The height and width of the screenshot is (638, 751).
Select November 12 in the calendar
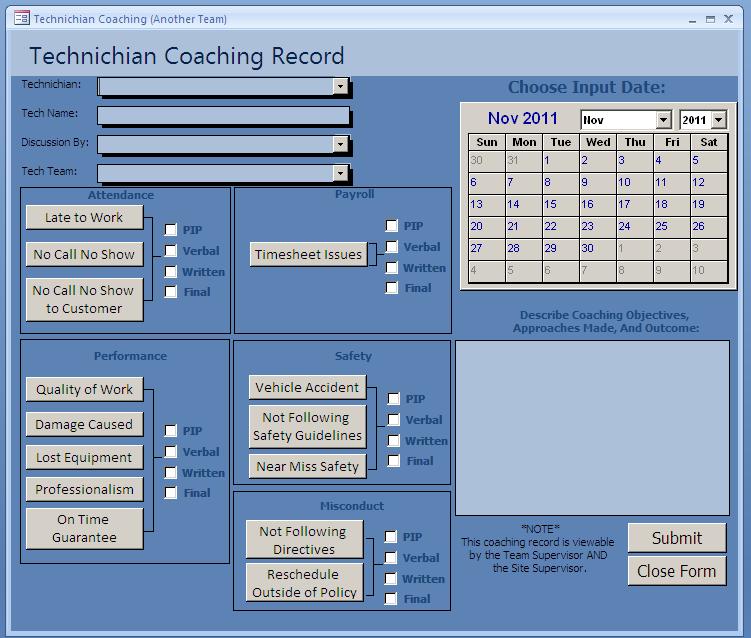[709, 183]
